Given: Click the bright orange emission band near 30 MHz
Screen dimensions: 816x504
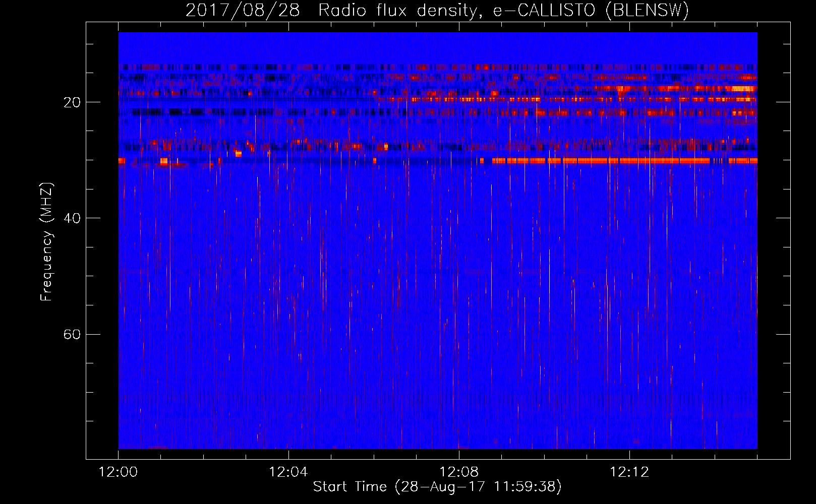Looking at the screenshot, I should pyautogui.click(x=624, y=161).
